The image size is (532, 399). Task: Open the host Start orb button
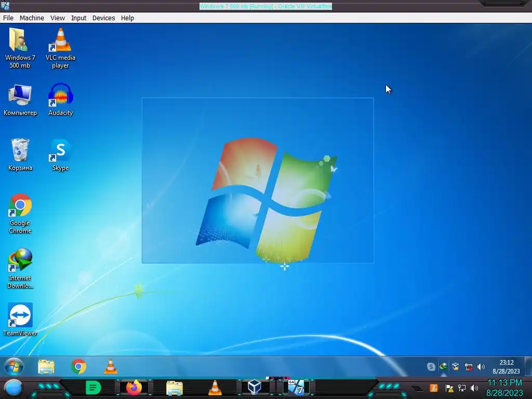pos(13,388)
